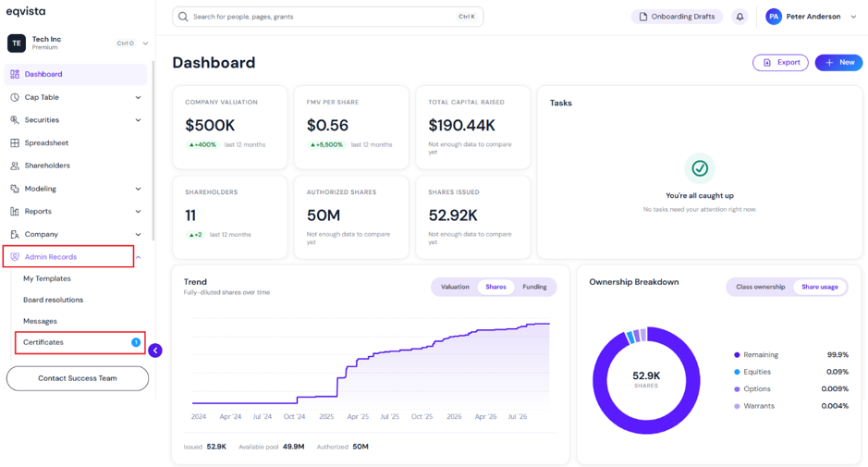Click the Shares Issued card

pyautogui.click(x=473, y=217)
